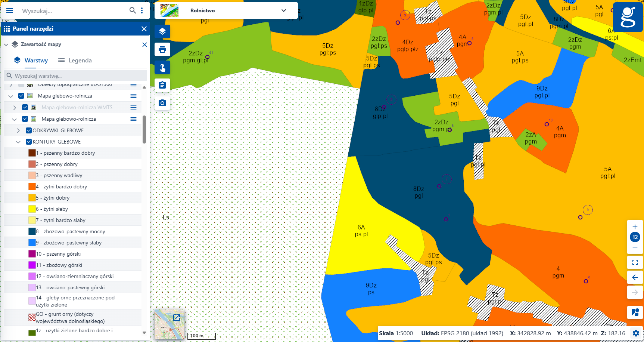Expand the ODKRYWKI_GLEBOWE tree node
644x342 pixels.
click(x=18, y=130)
